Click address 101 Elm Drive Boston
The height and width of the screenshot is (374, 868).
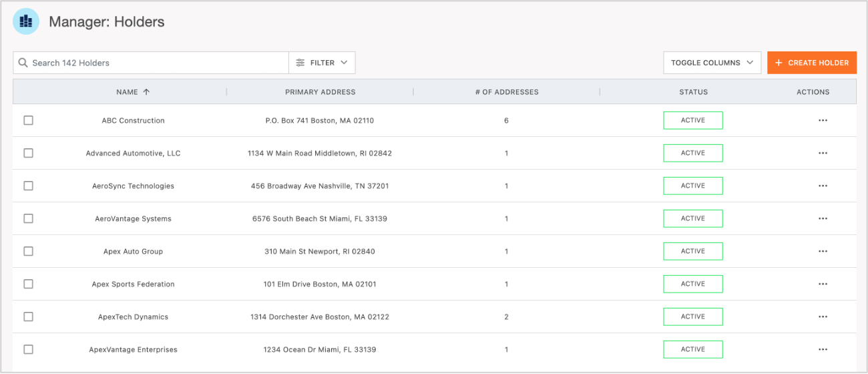(x=320, y=285)
